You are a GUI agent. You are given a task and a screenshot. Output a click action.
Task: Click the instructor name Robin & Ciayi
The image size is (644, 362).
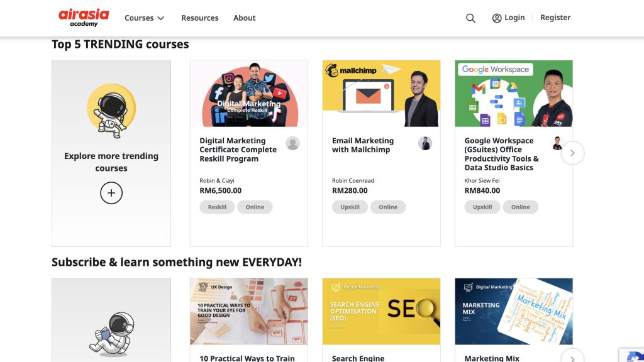217,180
